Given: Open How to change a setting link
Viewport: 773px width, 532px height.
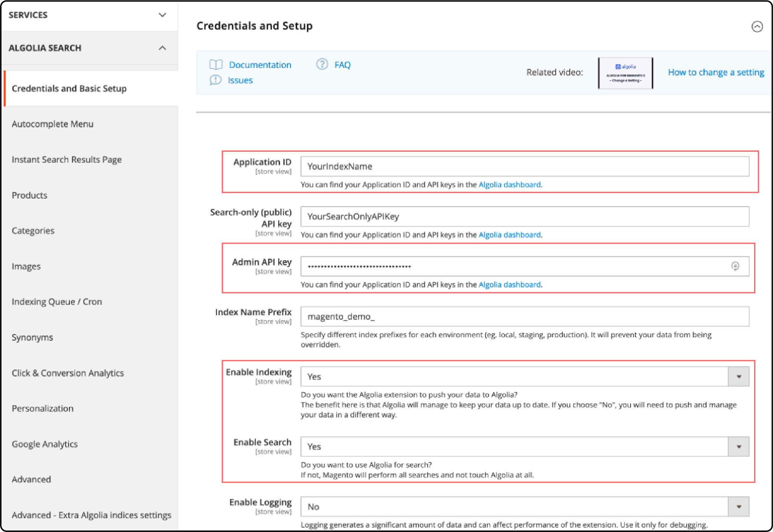Looking at the screenshot, I should coord(716,72).
